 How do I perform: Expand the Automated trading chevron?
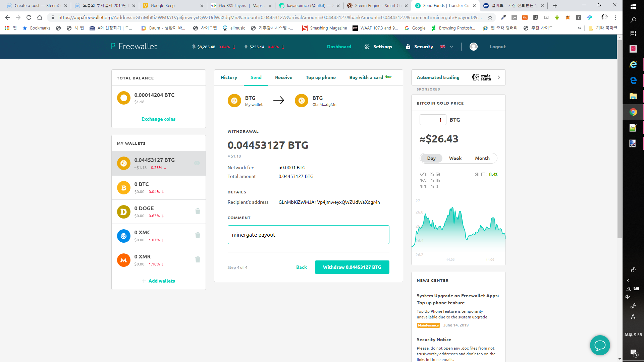[499, 77]
